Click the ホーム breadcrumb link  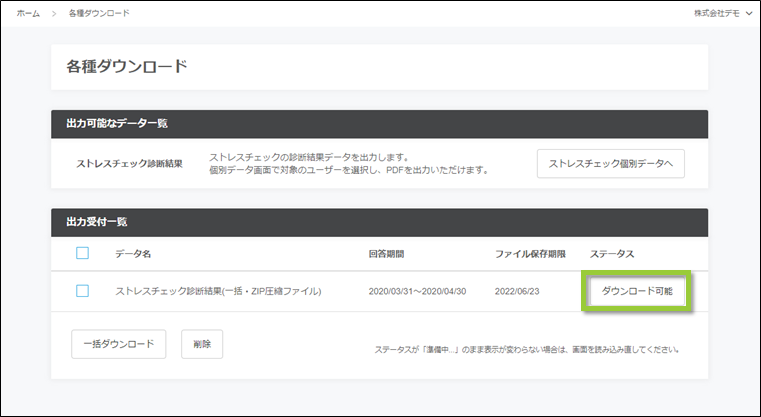pos(28,13)
